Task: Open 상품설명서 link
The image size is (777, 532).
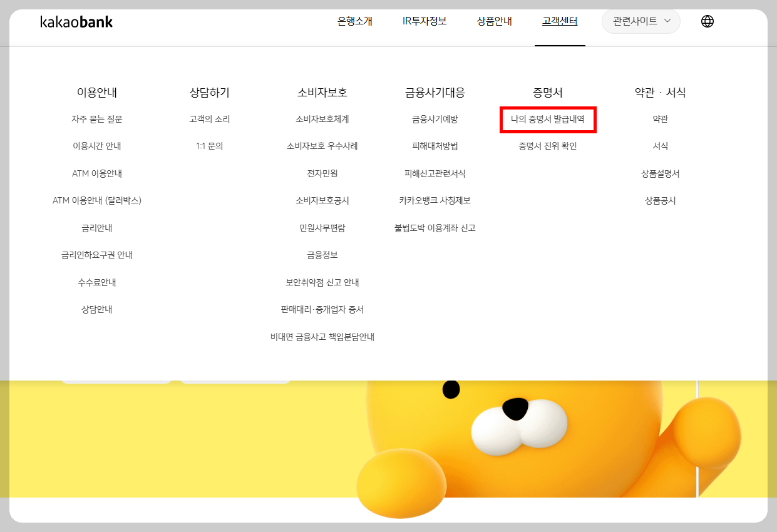Action: (x=661, y=173)
